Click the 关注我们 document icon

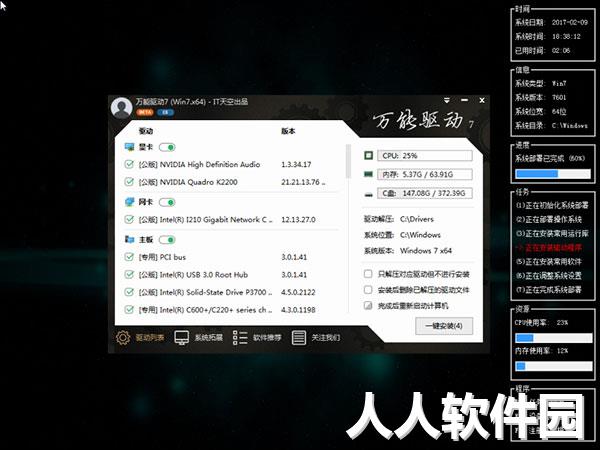(x=298, y=338)
